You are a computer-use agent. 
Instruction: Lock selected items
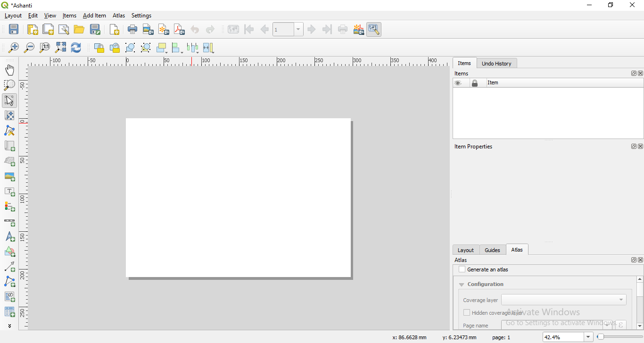(99, 48)
